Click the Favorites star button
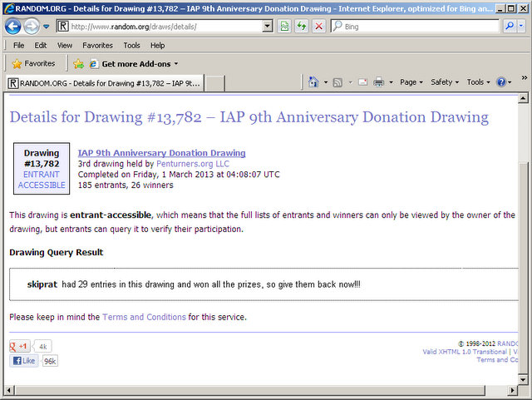This screenshot has width=532, height=400. tap(33, 63)
